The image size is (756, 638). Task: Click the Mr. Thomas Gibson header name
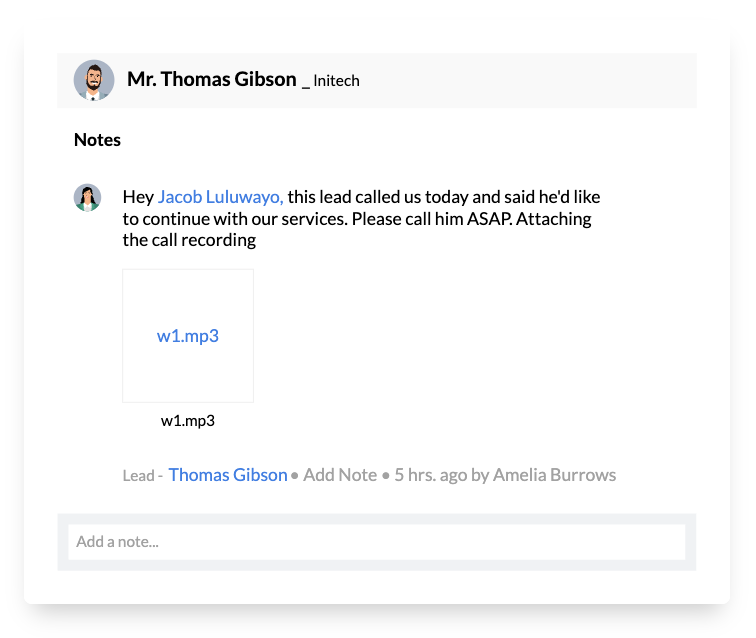coord(211,79)
